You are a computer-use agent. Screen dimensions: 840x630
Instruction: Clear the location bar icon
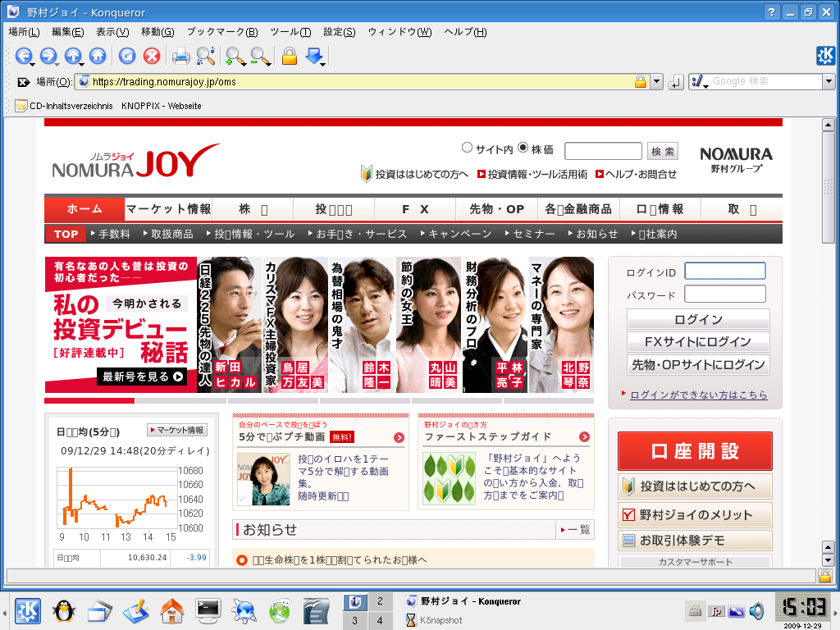[x=23, y=82]
